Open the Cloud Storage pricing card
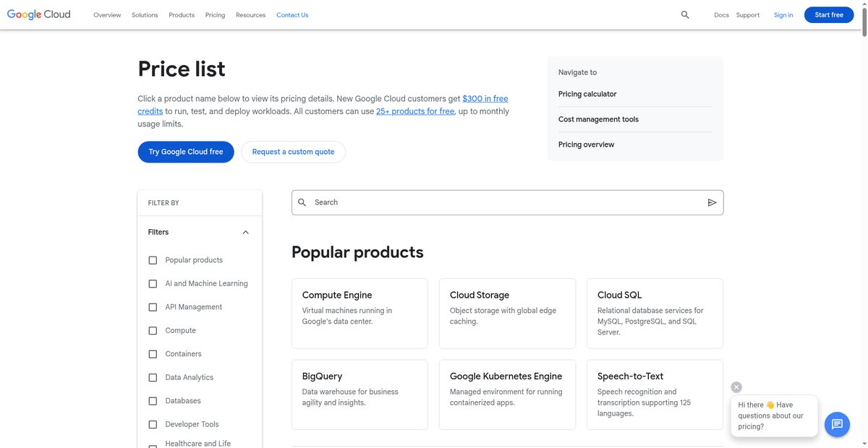Screen dimensions: 868x448 pos(507,314)
